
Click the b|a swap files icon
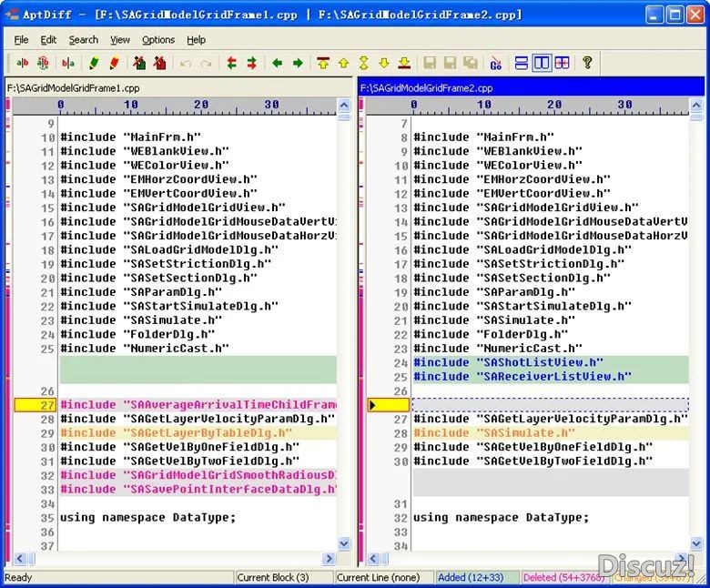(x=68, y=63)
